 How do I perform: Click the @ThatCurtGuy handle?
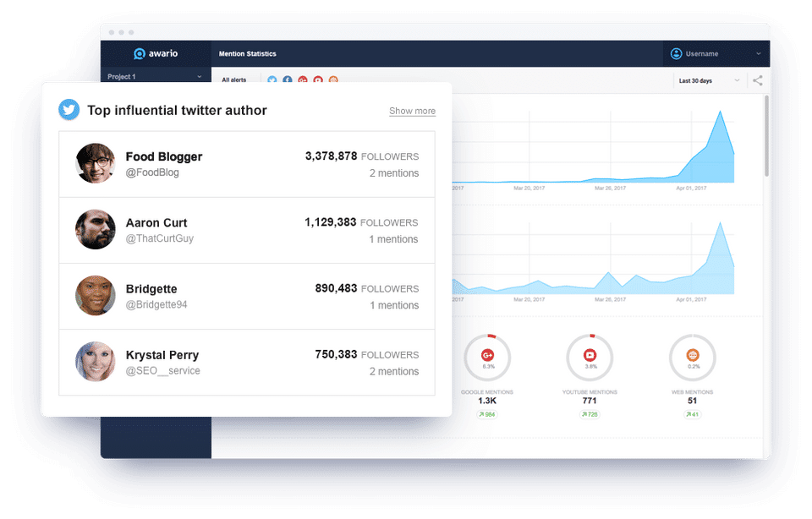pos(160,238)
